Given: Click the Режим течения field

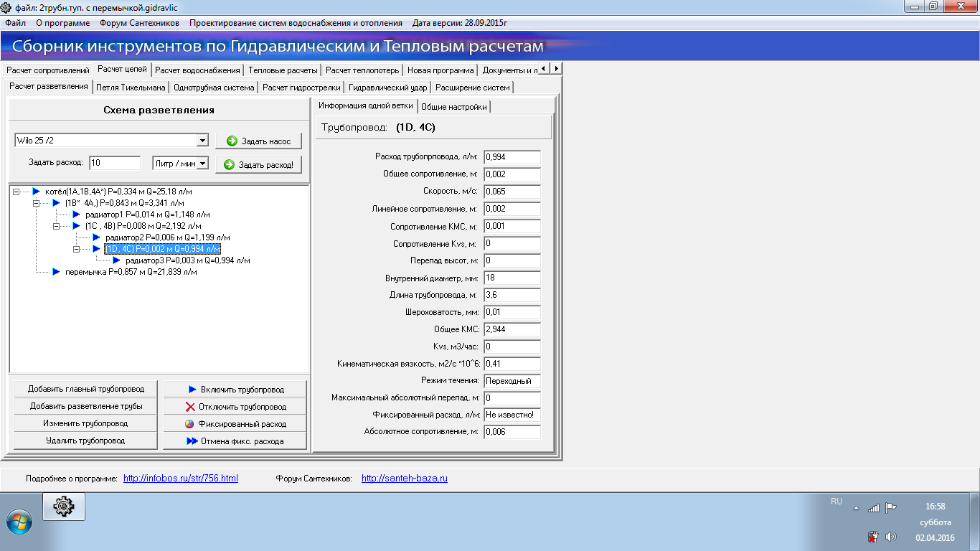Looking at the screenshot, I should 512,381.
